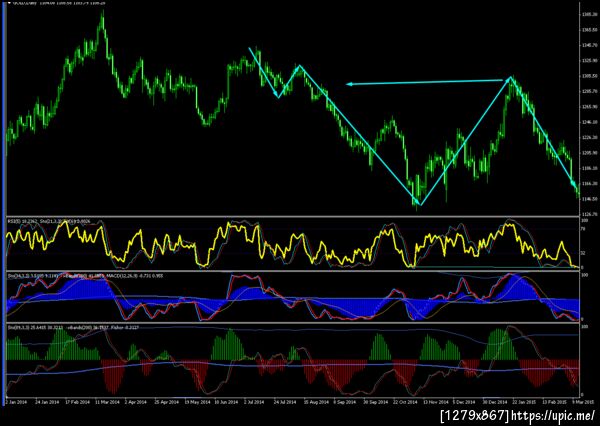Click the 24 Jul 2014 date label
600x426 pixels.
tap(285, 402)
